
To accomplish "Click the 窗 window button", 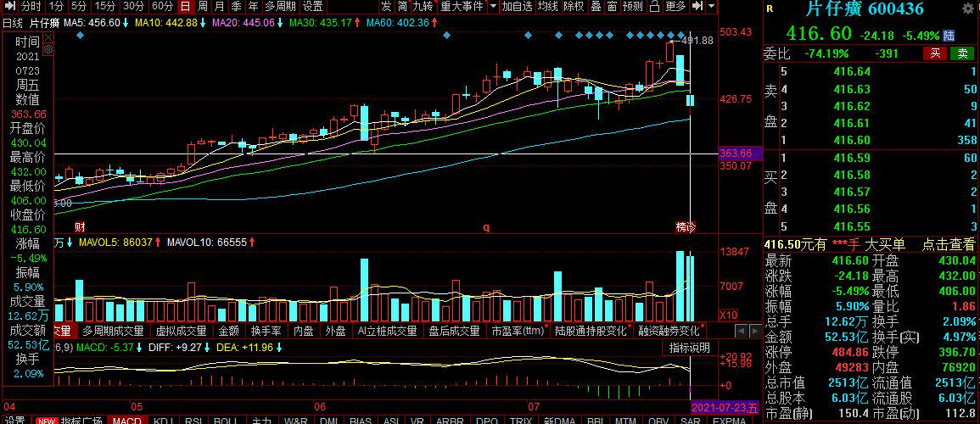I will click(612, 7).
